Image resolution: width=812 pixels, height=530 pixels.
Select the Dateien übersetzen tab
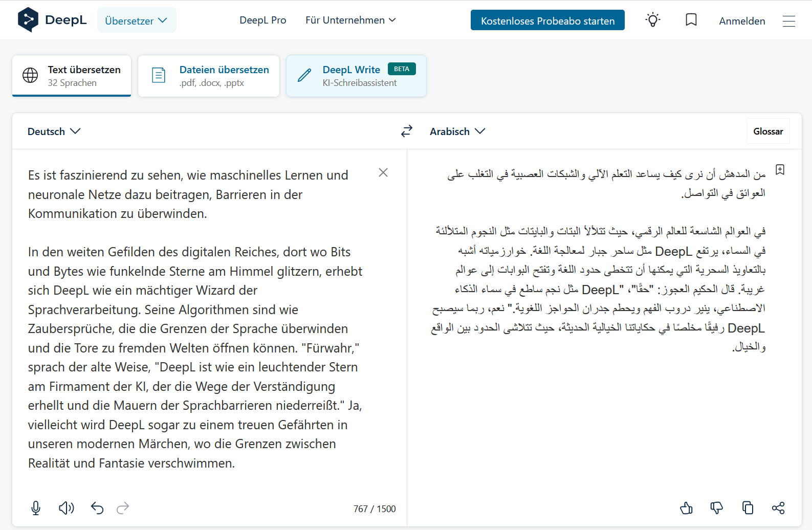click(x=209, y=76)
